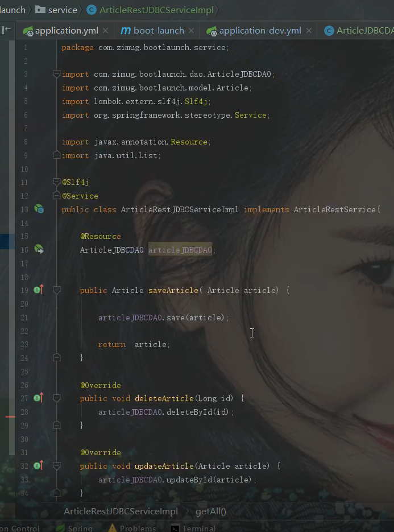394x532 pixels.
Task: Click the implements-method gutter icon on line 27
Action: 39,398
